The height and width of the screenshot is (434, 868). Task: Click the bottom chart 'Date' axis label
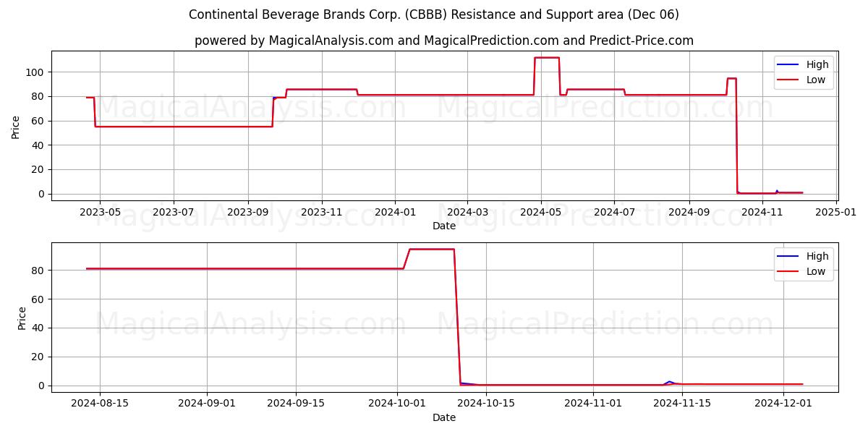(444, 417)
